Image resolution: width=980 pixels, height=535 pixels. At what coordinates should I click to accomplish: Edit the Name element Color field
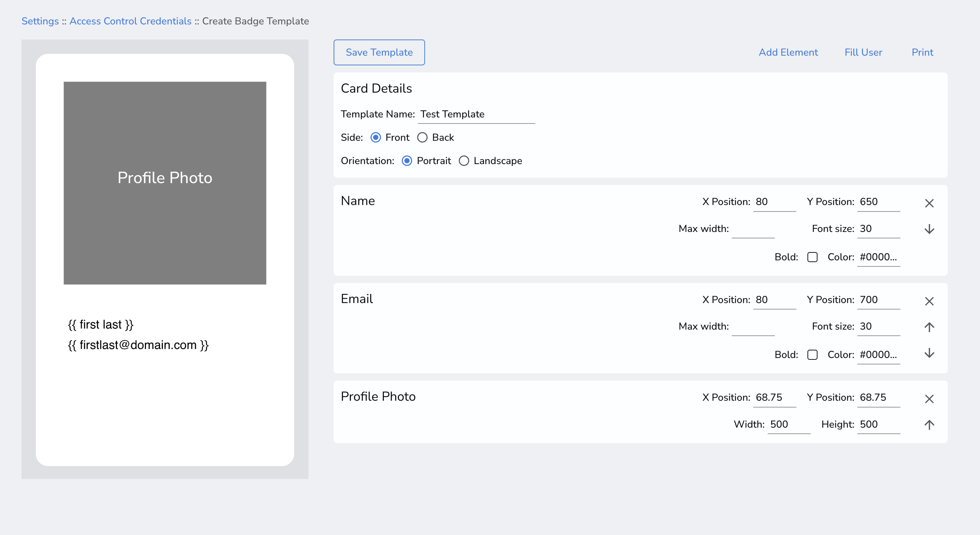coord(878,257)
